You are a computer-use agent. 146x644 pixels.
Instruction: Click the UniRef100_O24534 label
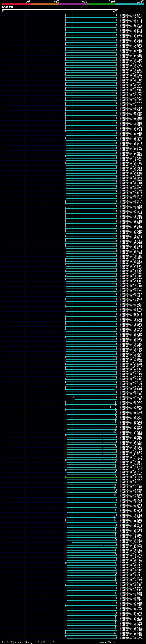tap(131, 32)
